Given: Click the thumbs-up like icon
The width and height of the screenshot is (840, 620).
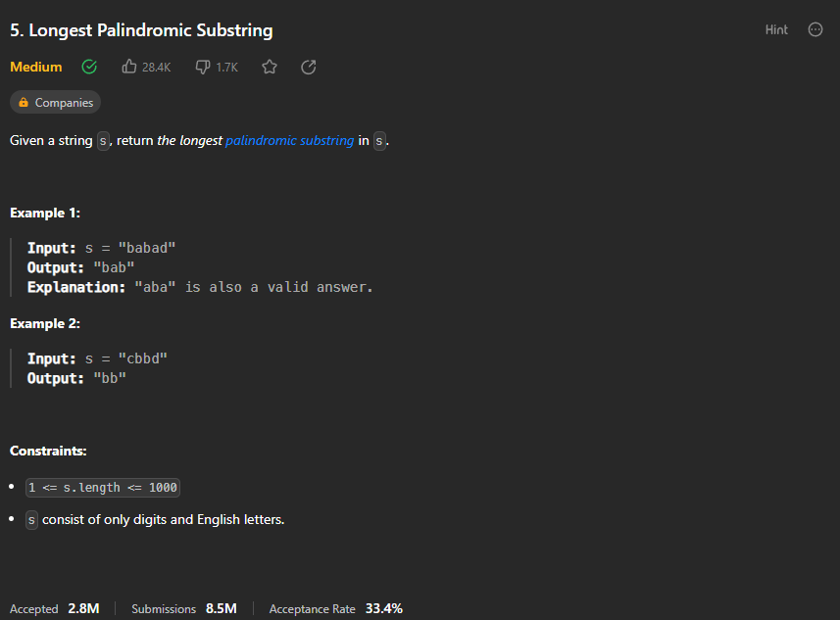Looking at the screenshot, I should [x=127, y=66].
